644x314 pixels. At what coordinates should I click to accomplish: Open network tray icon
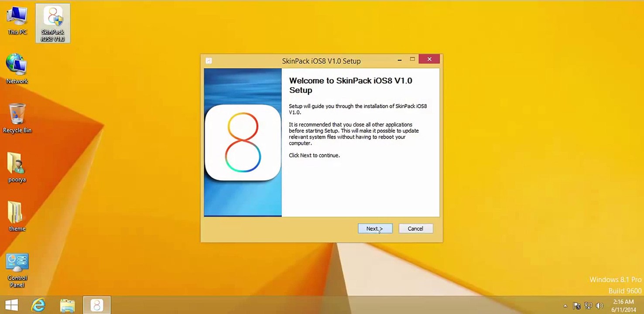tap(588, 306)
